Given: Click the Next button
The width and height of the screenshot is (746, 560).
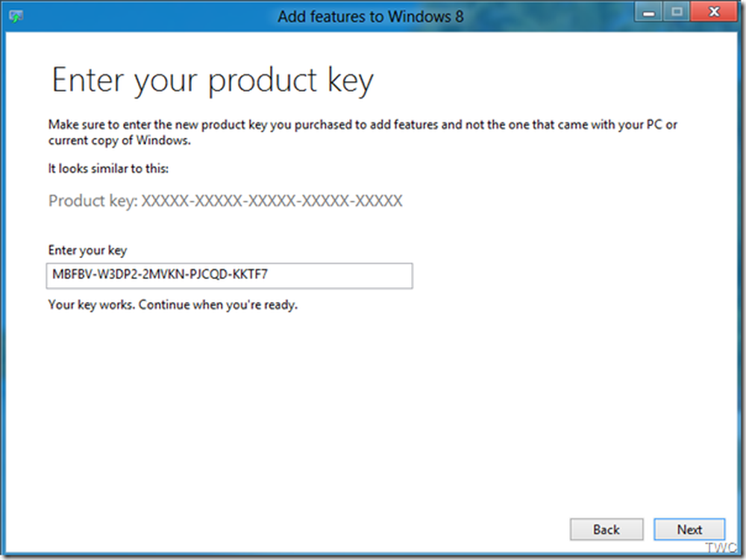Looking at the screenshot, I should pyautogui.click(x=689, y=529).
